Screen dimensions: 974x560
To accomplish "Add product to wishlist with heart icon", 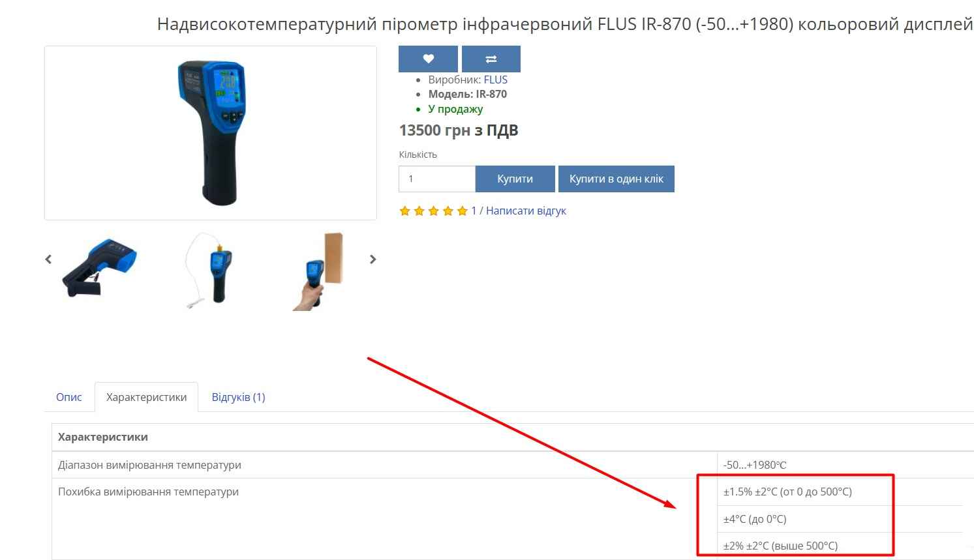I will (x=428, y=59).
